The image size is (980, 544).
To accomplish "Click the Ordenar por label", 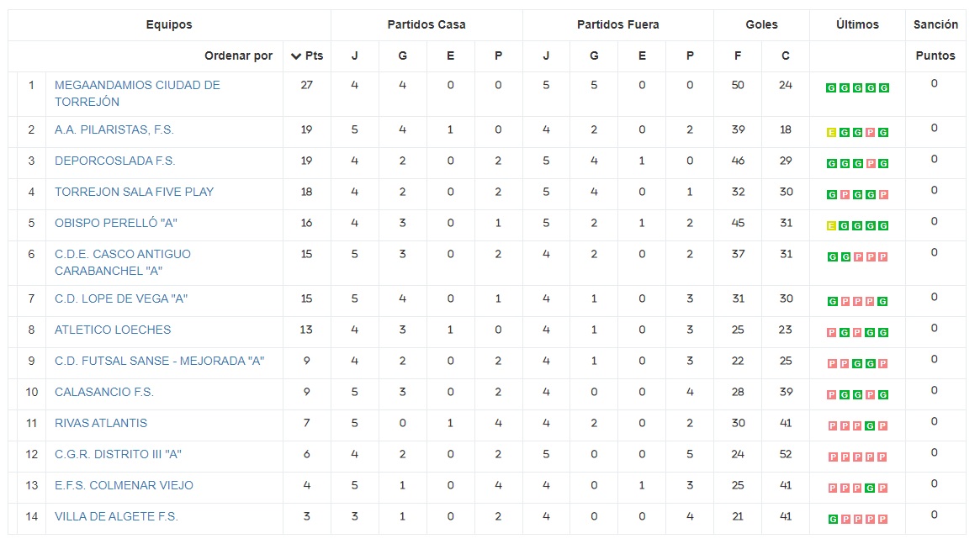I will pyautogui.click(x=238, y=56).
